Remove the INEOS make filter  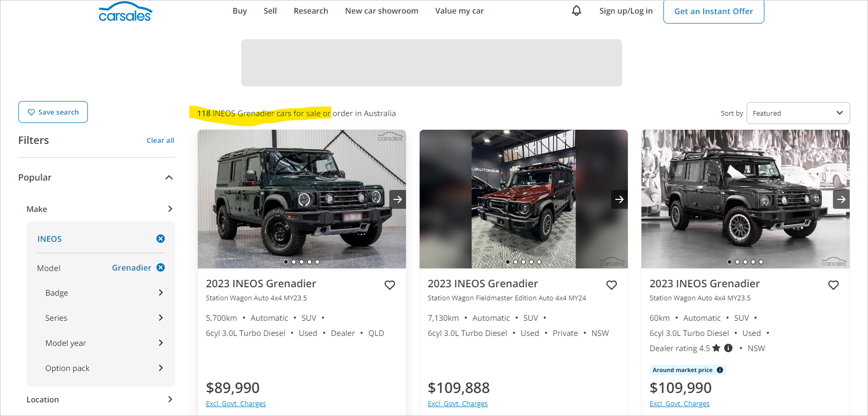(x=161, y=239)
